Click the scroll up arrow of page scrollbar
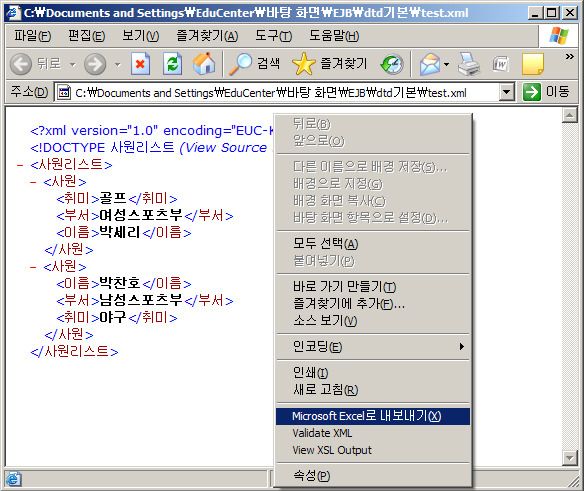The width and height of the screenshot is (584, 491). coord(569,115)
